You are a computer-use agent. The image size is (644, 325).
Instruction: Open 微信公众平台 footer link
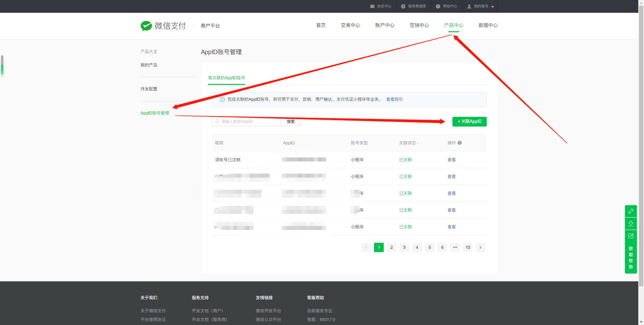point(268,320)
